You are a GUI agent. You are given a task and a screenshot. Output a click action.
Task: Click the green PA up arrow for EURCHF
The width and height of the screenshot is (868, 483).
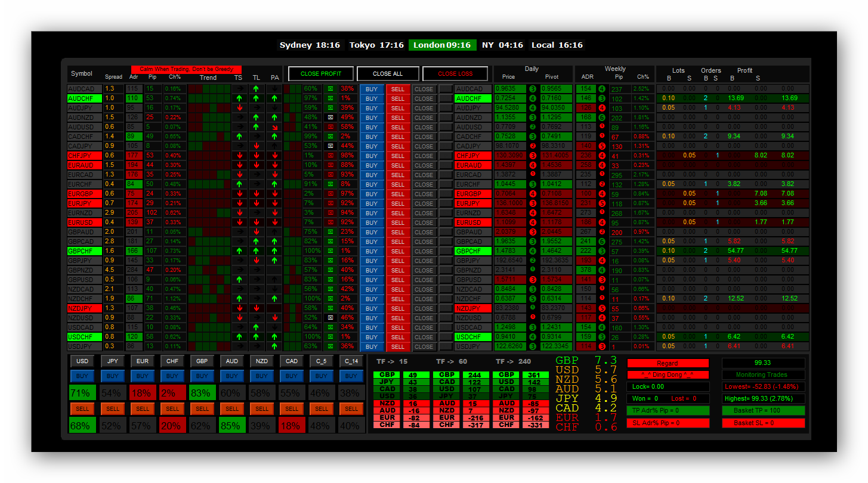[x=274, y=184]
